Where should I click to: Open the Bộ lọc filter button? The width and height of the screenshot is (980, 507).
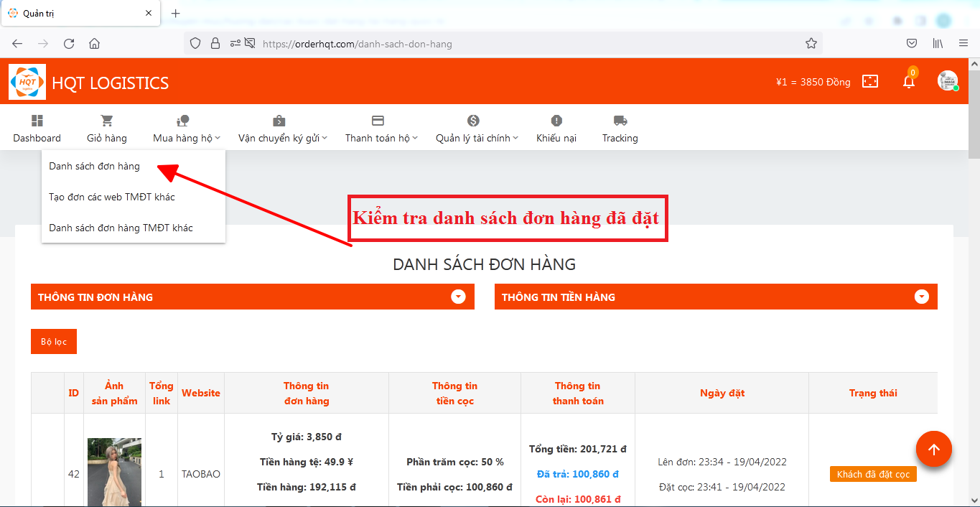point(54,342)
